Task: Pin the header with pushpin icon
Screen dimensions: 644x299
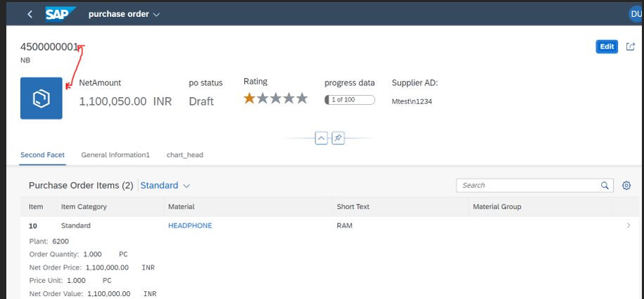Action: (338, 139)
